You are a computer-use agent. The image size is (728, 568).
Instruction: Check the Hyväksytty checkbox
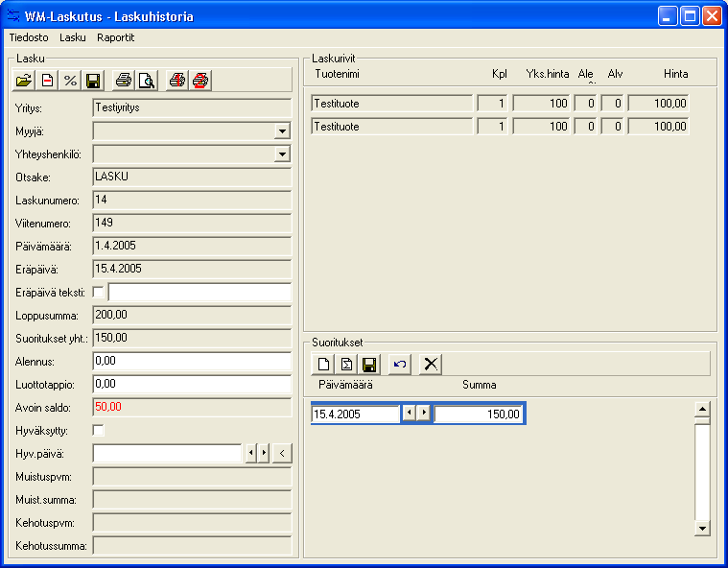(99, 431)
